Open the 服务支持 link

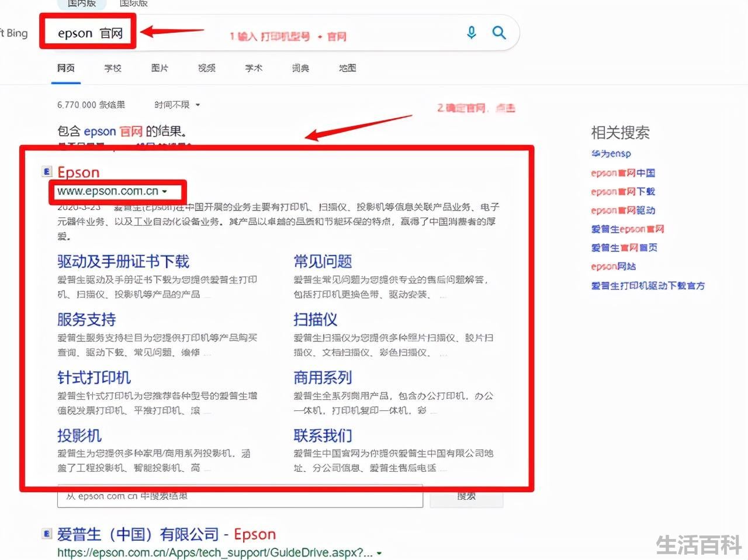coord(86,319)
